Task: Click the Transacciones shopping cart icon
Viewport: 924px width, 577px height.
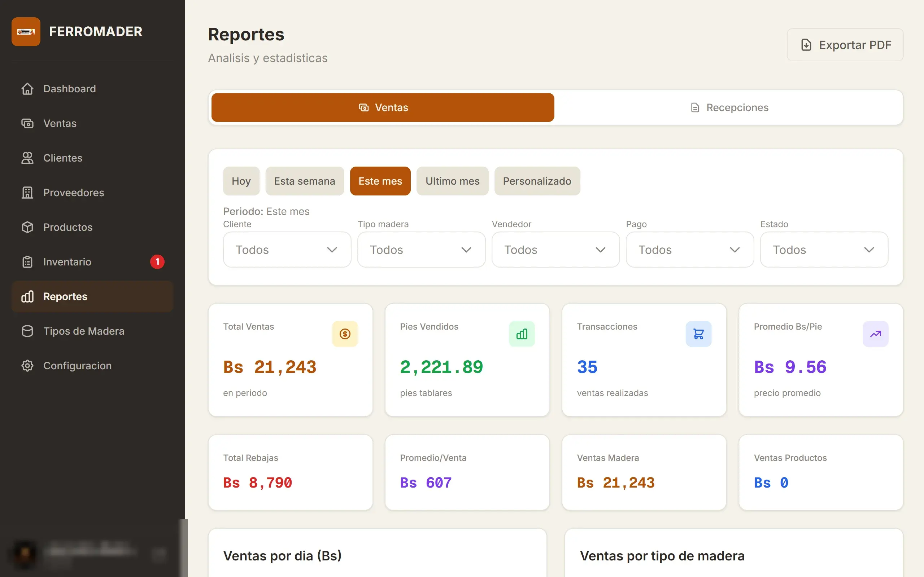Action: coord(698,334)
